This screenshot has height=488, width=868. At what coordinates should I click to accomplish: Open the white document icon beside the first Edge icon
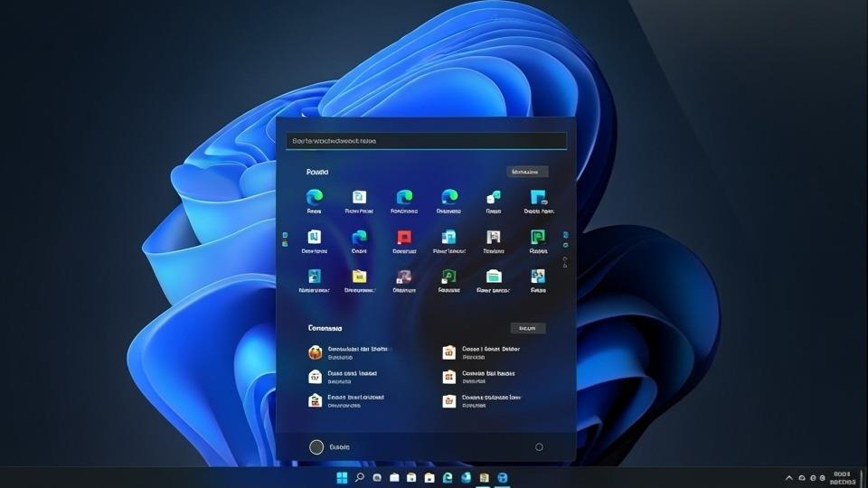pos(359,197)
